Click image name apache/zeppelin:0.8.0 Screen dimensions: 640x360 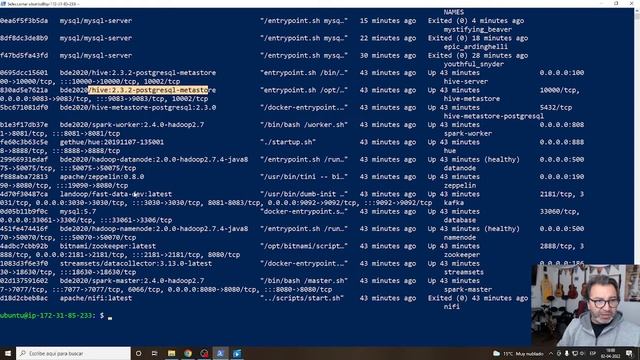pyautogui.click(x=102, y=177)
